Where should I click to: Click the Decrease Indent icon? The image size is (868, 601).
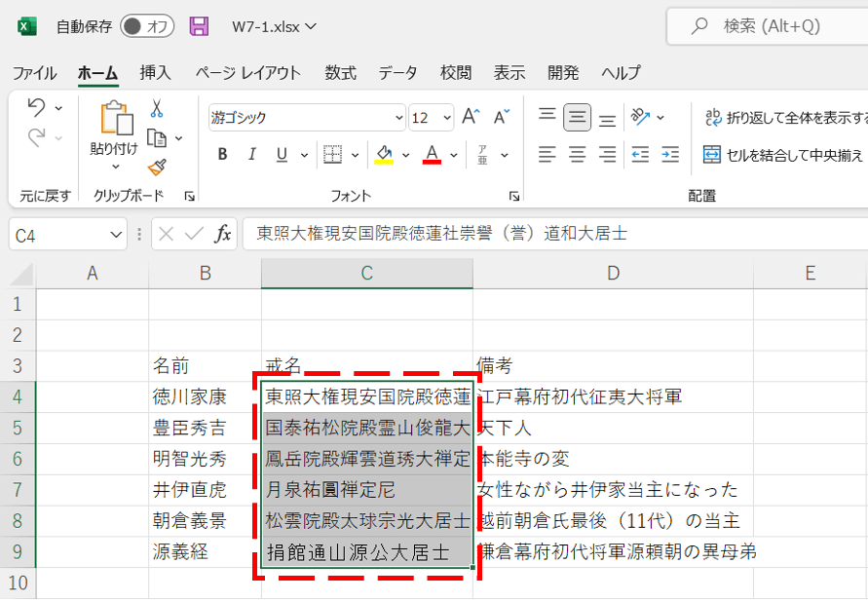click(640, 155)
